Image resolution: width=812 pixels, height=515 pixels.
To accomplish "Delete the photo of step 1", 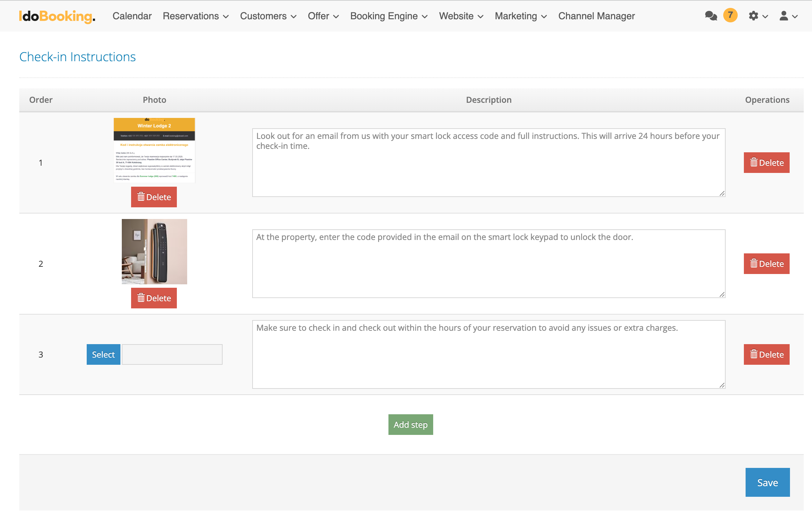I will tap(154, 197).
